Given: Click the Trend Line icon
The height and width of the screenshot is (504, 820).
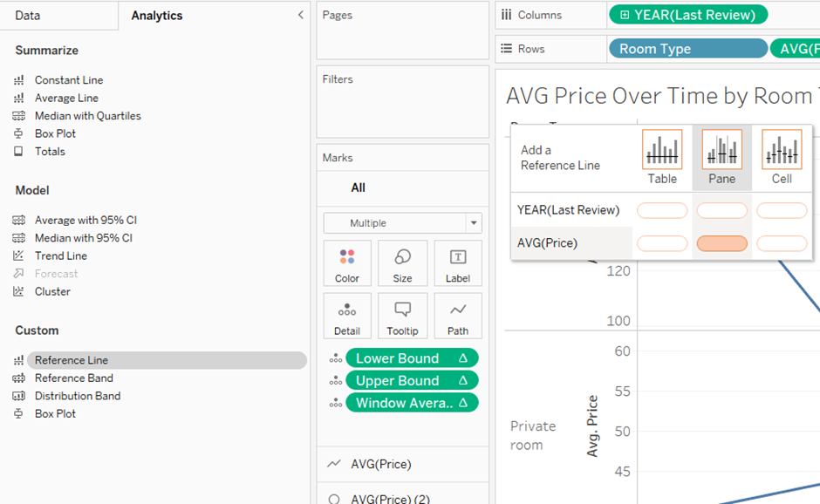Looking at the screenshot, I should 19,255.
